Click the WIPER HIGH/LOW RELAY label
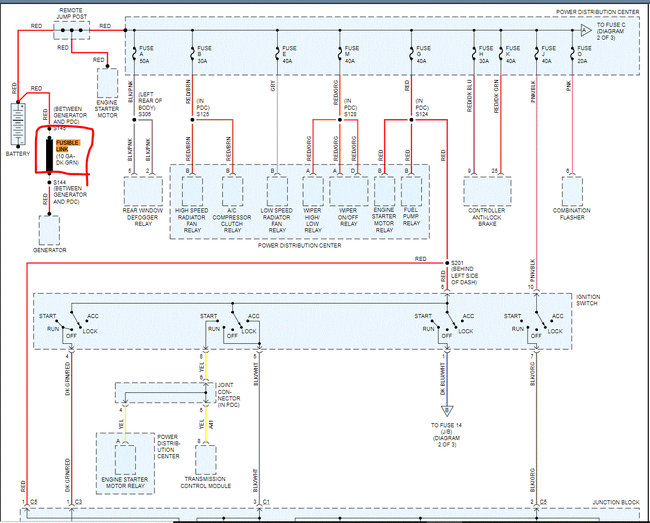 click(313, 220)
